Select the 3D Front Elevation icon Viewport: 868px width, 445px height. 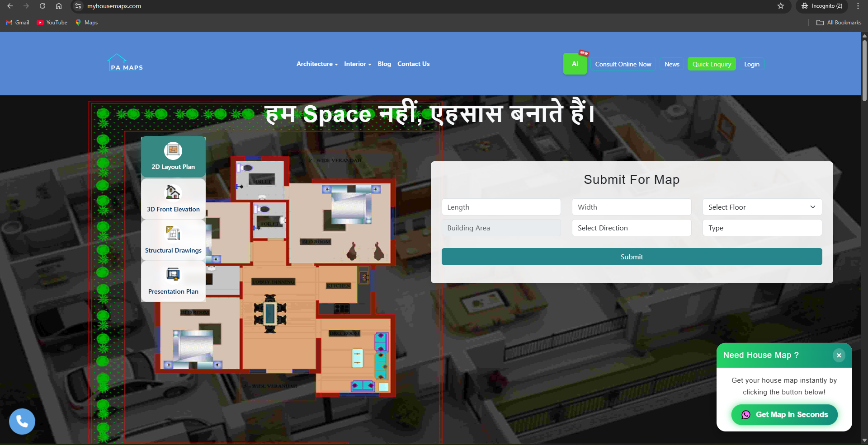[173, 193]
